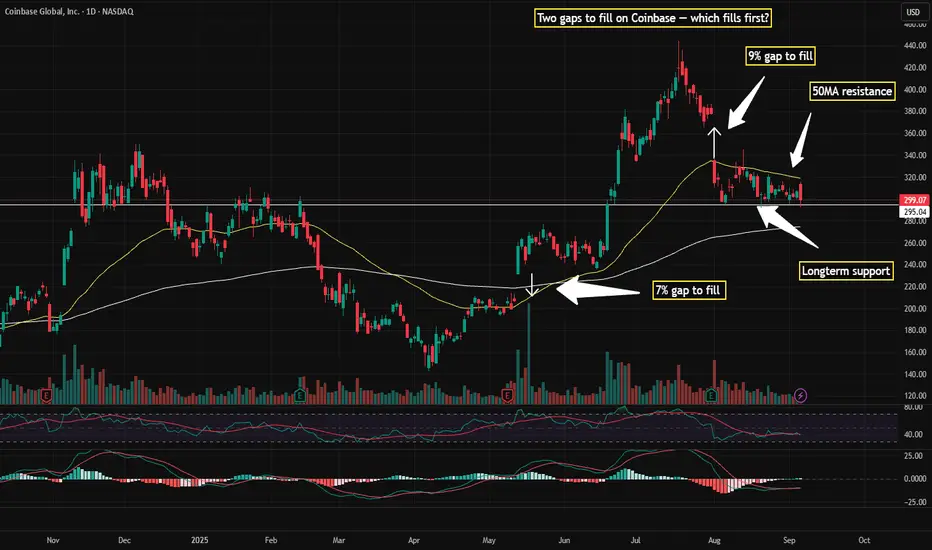Open the earnings marker near November
This screenshot has width=932, height=550.
tap(47, 395)
